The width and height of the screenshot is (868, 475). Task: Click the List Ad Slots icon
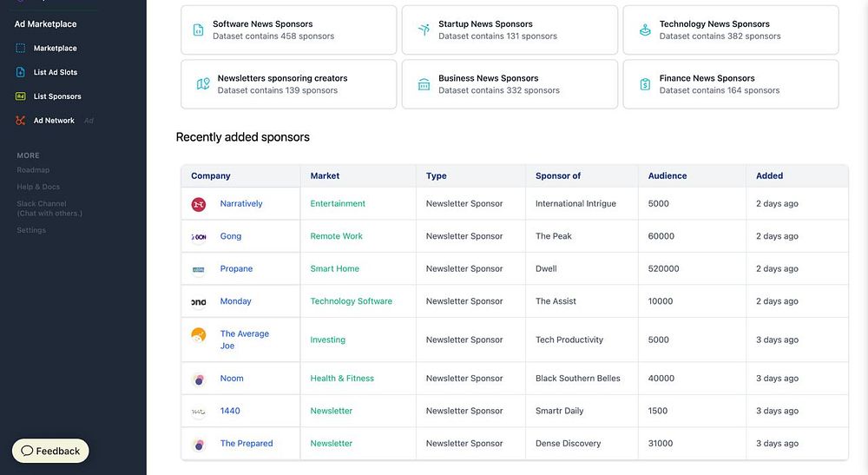(21, 72)
